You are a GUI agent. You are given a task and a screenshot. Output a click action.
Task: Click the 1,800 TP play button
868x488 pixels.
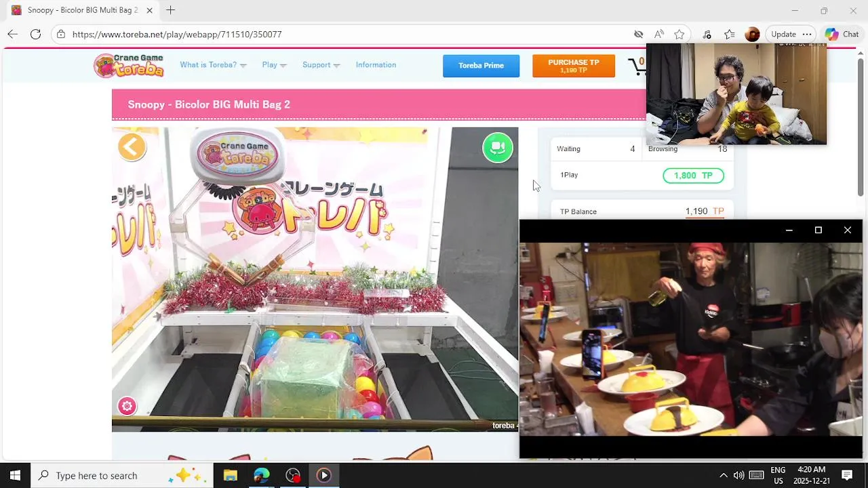point(693,176)
